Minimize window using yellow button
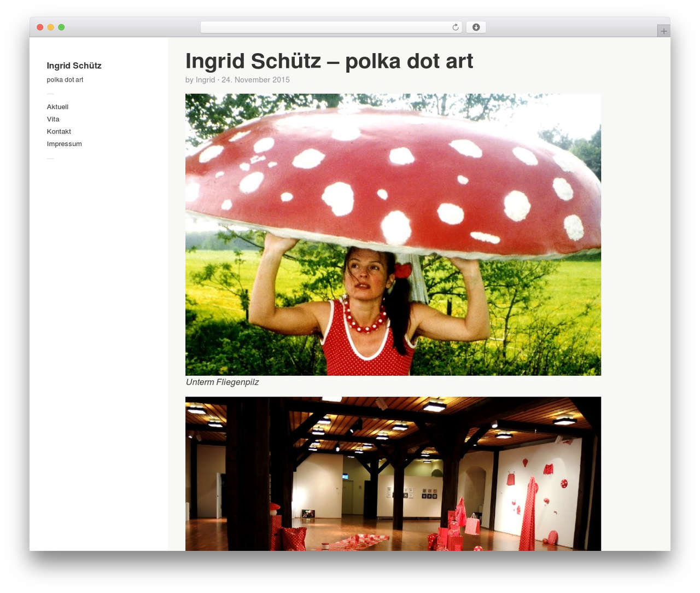The height and width of the screenshot is (593, 700). click(51, 27)
